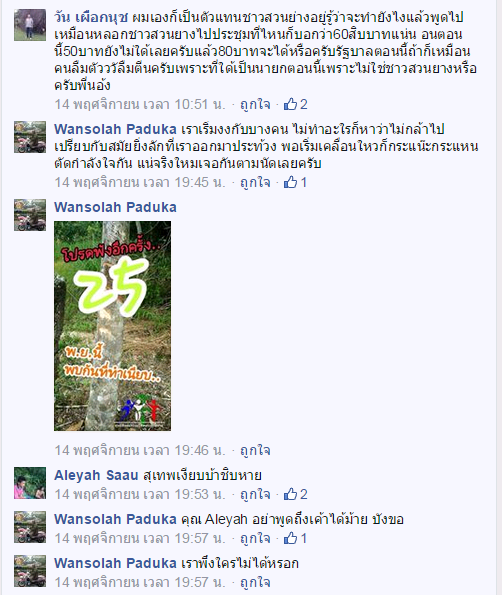The width and height of the screenshot is (502, 595).
Task: Open วัน เผือกนุช profile picture
Action: pyautogui.click(x=30, y=25)
